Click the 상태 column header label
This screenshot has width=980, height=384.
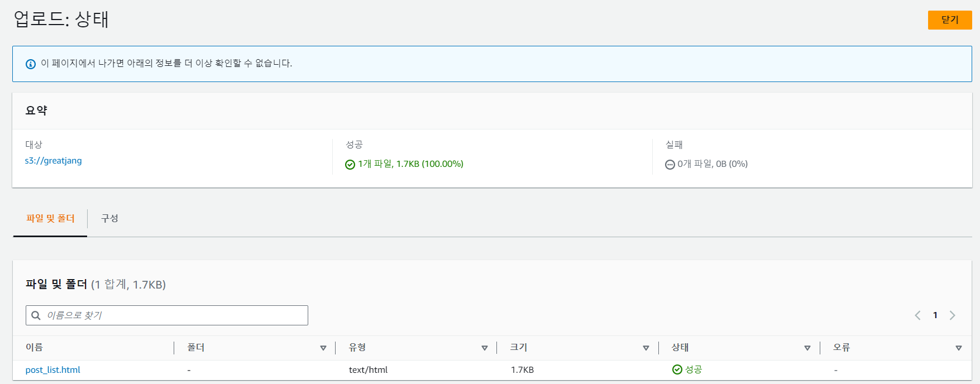coord(680,347)
